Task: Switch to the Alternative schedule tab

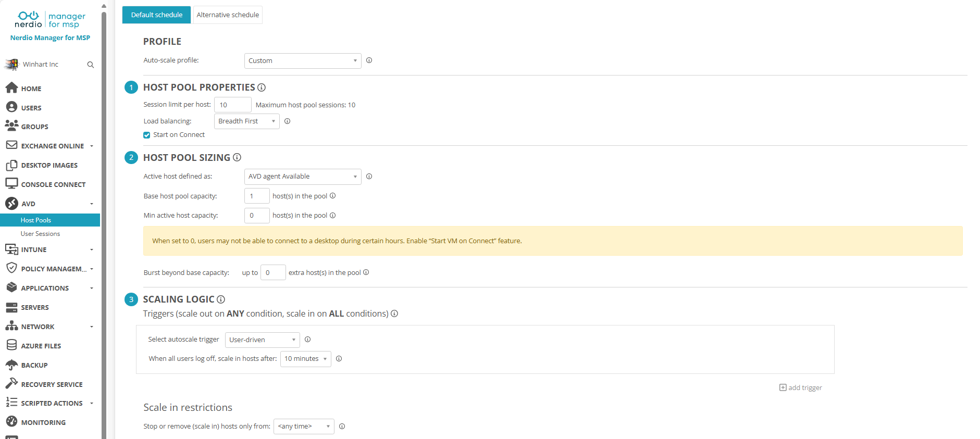Action: (228, 15)
